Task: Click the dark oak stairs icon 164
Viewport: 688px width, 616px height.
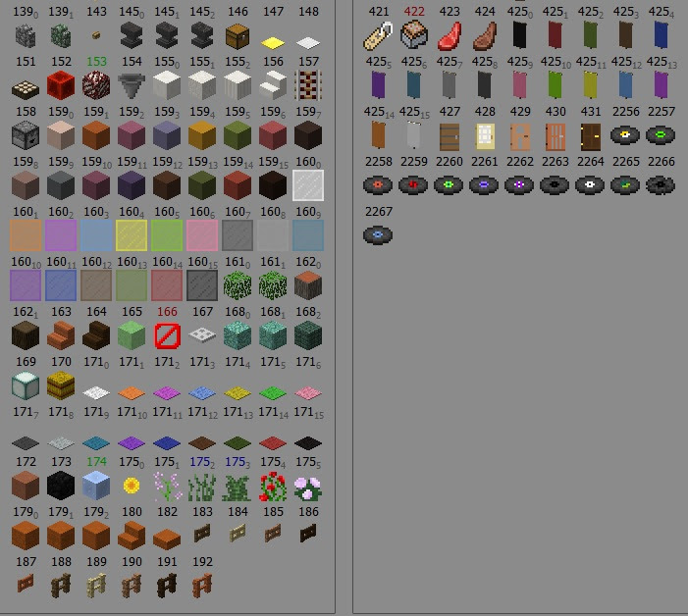Action: point(96,335)
